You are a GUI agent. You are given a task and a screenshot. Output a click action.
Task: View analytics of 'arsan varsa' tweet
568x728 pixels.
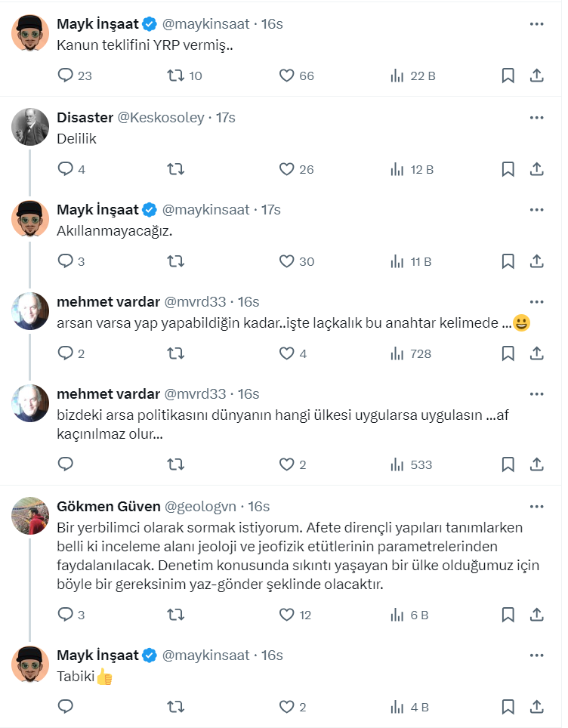pyautogui.click(x=397, y=353)
